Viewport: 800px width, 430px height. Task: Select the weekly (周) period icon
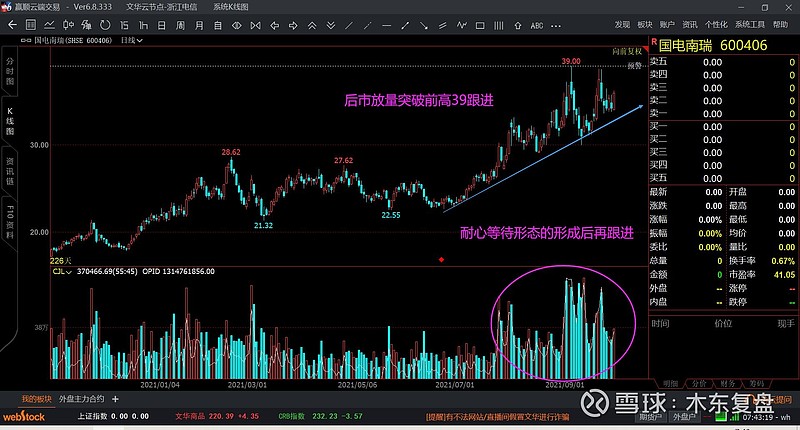[x=180, y=25]
